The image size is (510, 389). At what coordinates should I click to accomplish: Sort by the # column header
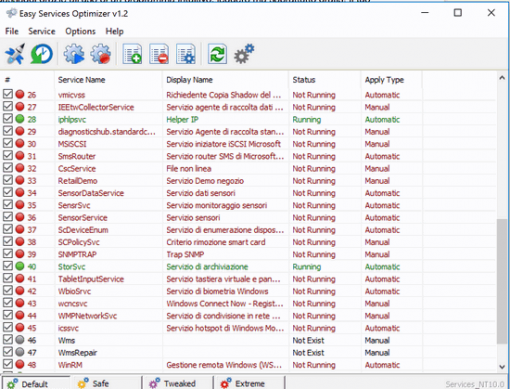pyautogui.click(x=27, y=80)
